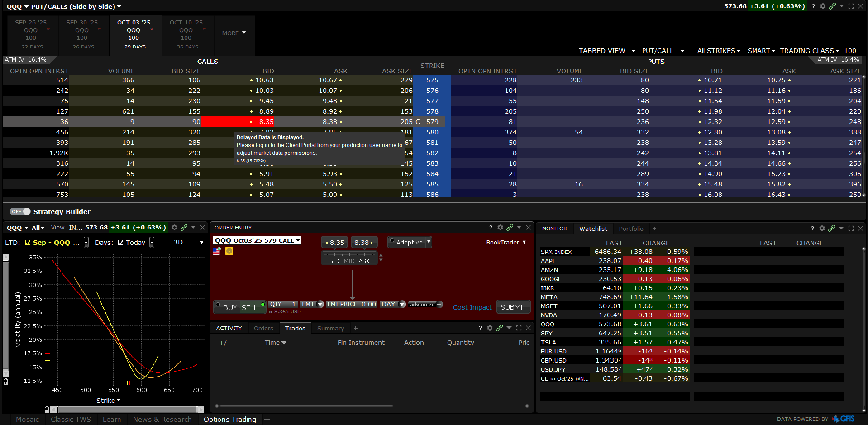The height and width of the screenshot is (425, 868).
Task: Click the chart's horizontal strike range slider
Action: coord(127,410)
